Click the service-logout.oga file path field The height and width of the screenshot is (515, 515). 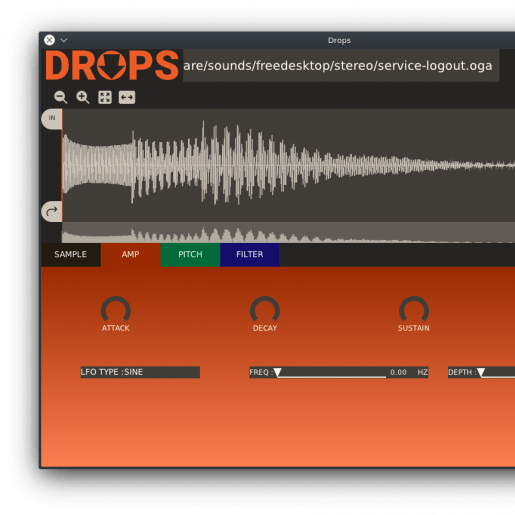[x=341, y=66]
